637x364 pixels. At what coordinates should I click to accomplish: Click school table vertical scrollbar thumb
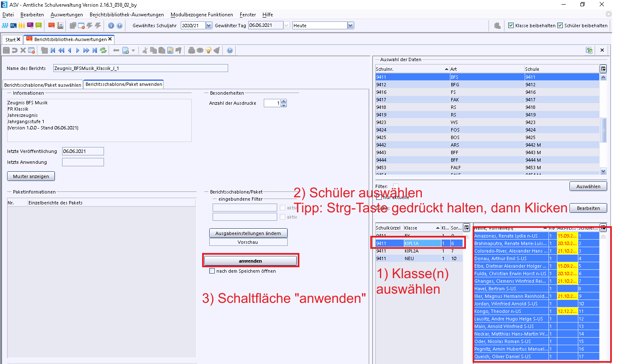603,130
